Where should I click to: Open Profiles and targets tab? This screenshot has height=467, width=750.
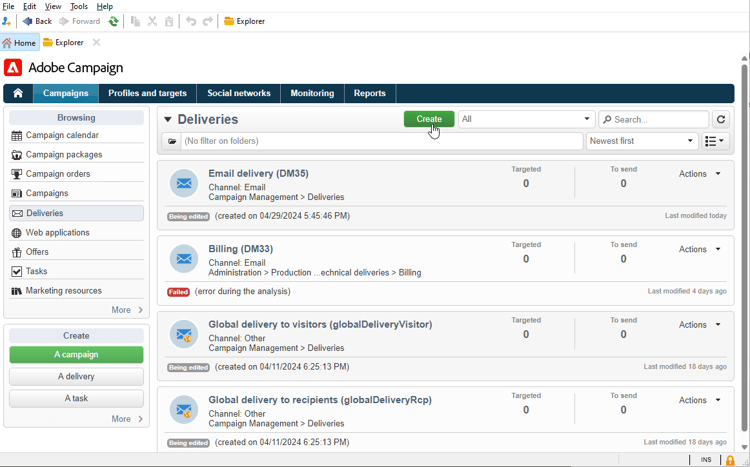tap(147, 93)
